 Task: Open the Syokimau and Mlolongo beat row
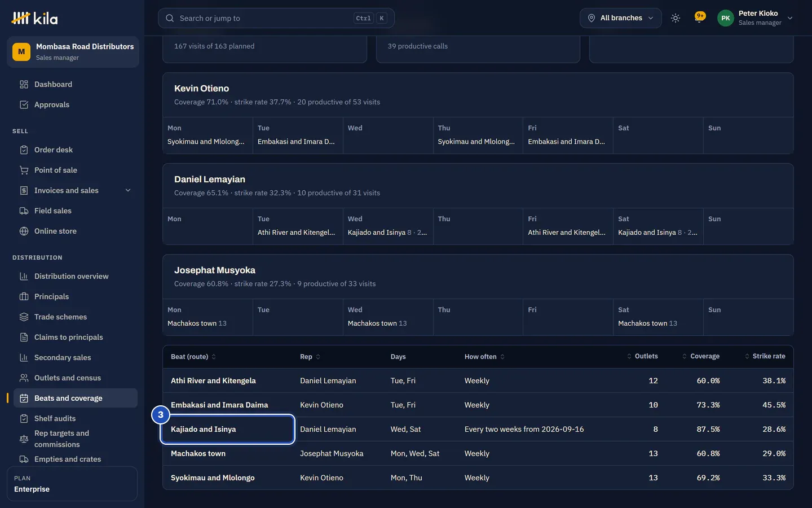(478, 478)
